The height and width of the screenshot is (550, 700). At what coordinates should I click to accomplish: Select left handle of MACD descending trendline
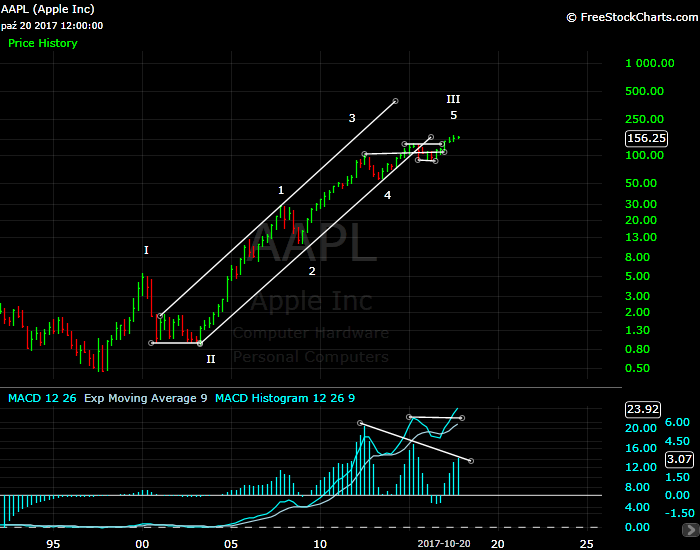[x=360, y=423]
